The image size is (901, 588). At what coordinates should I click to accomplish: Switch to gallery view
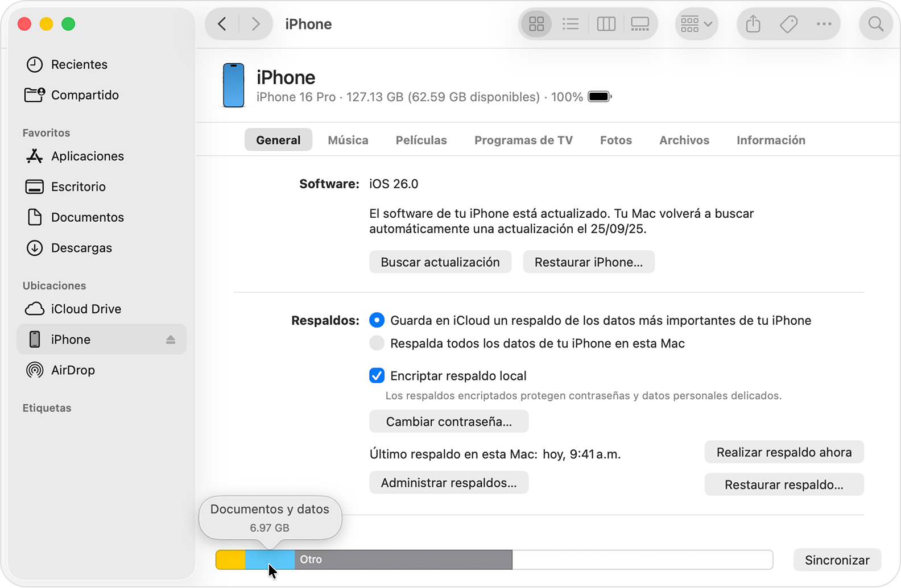point(640,24)
